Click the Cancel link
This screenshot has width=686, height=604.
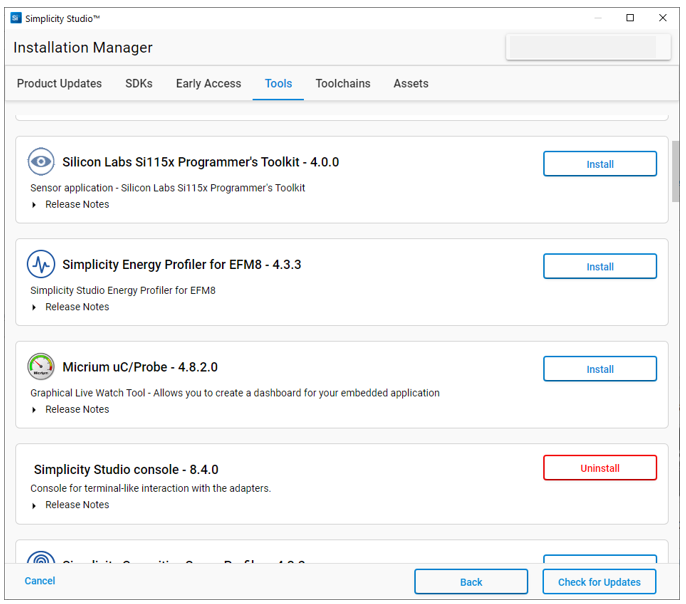point(40,581)
